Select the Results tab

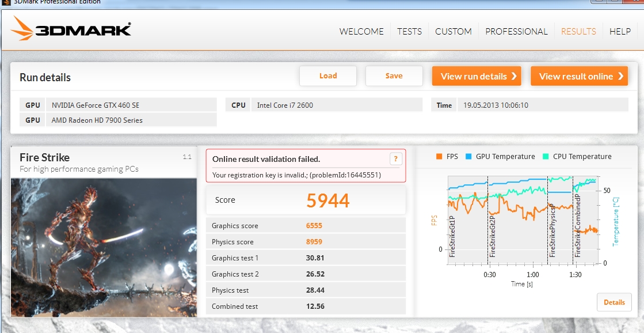click(578, 32)
